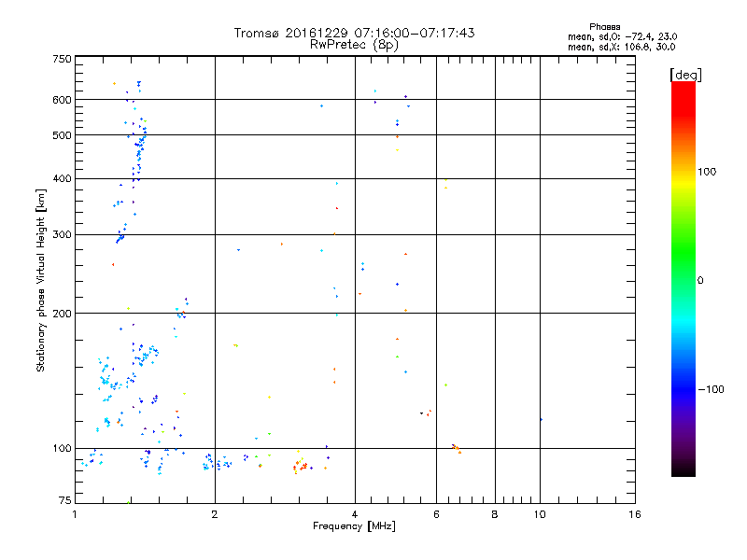Click the orange point cluster at 100 km past 6 MHz
The image size is (747, 560).
457,448
